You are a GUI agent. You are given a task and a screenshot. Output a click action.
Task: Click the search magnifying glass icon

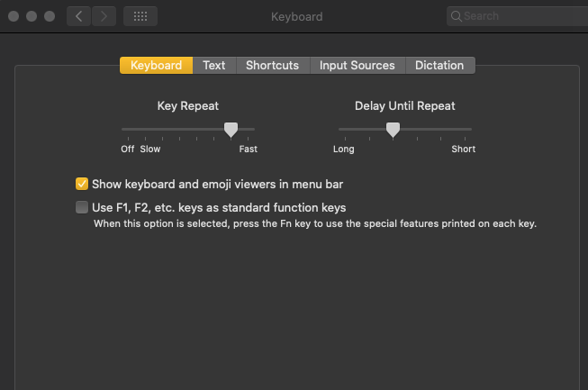tap(457, 16)
